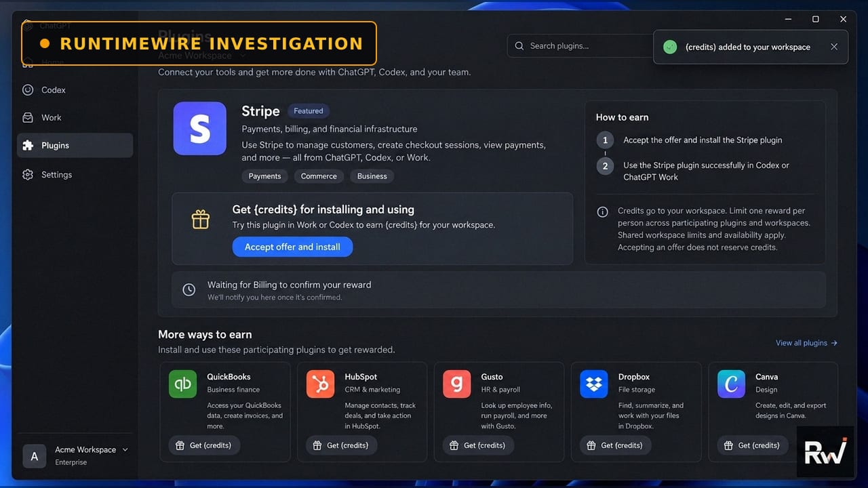Screen dimensions: 868x488
Task: Click Get credits button for HubSpot
Action: (341, 445)
